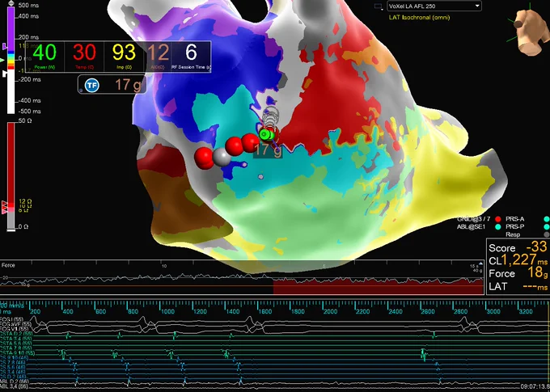
Task: Click the LAT value field showing dashes
Action: (535, 286)
